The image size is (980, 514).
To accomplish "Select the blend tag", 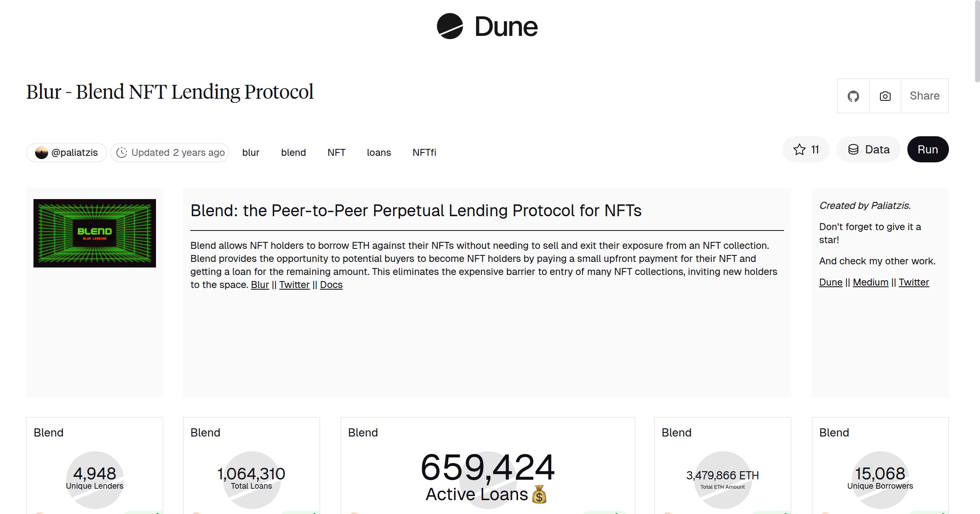I will [293, 152].
